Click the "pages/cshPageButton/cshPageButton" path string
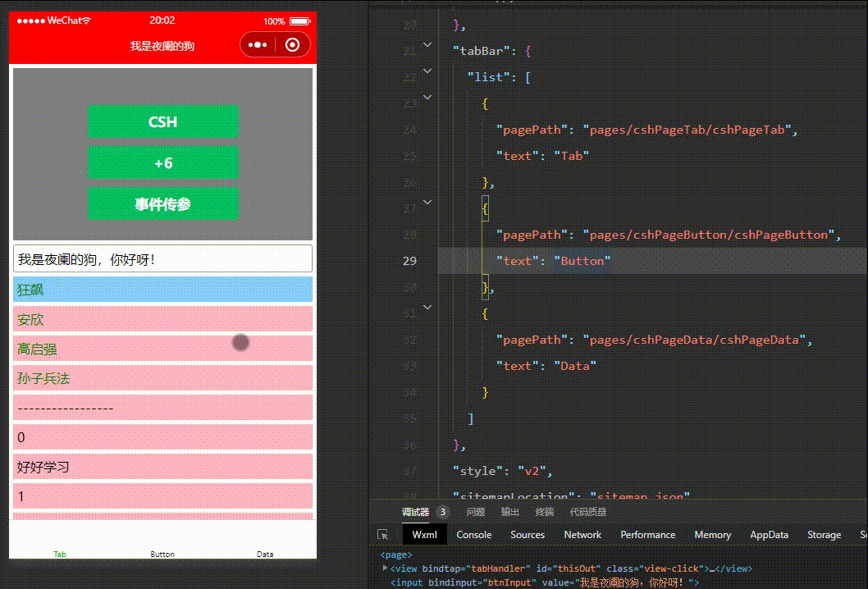868x589 pixels. coord(709,235)
